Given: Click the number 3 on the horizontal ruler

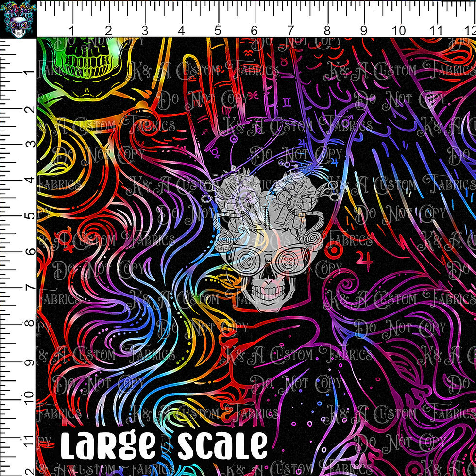Looking at the screenshot, I should (x=145, y=31).
